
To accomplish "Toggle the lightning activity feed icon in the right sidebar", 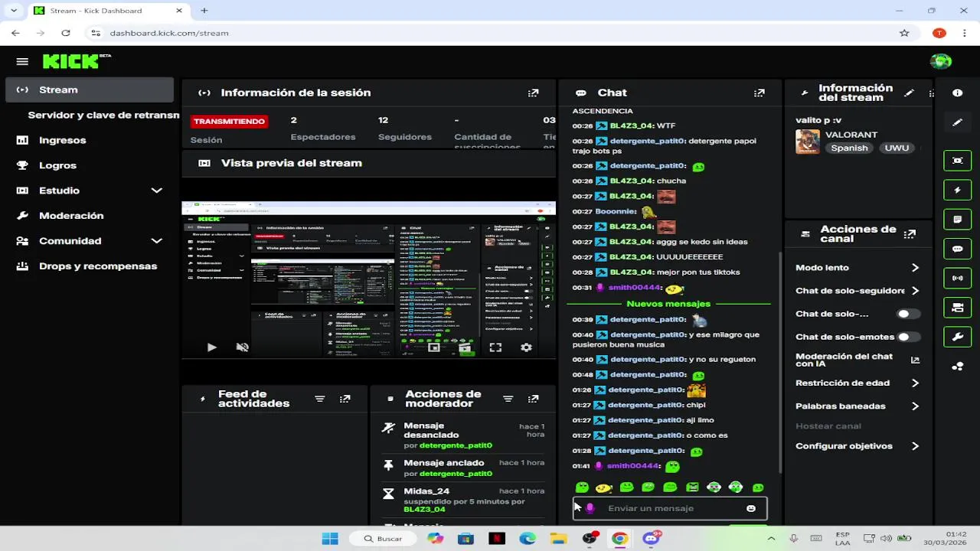I will click(958, 190).
